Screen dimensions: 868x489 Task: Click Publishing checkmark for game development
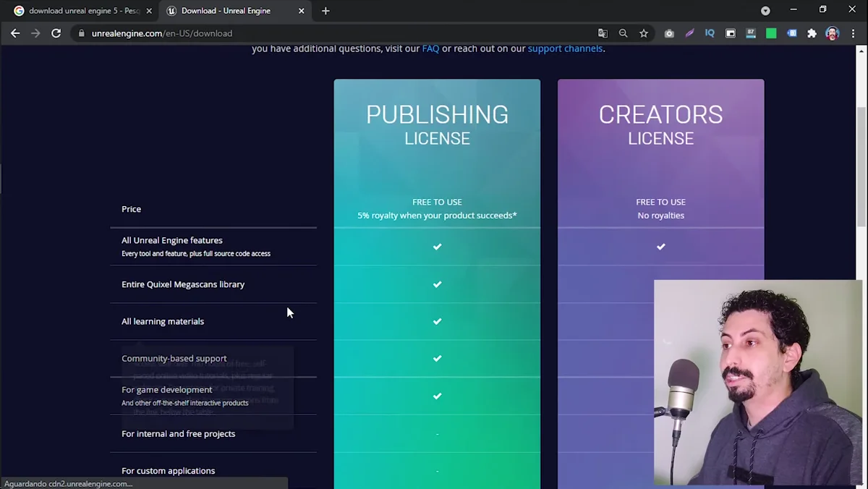click(437, 396)
